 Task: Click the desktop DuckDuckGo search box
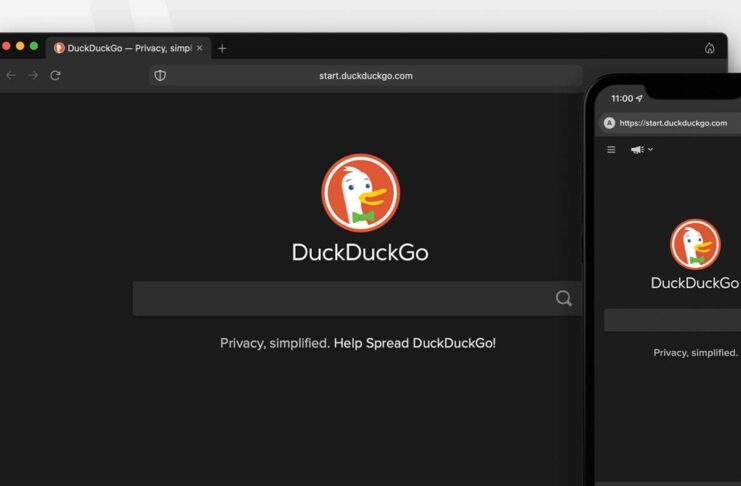click(x=357, y=298)
